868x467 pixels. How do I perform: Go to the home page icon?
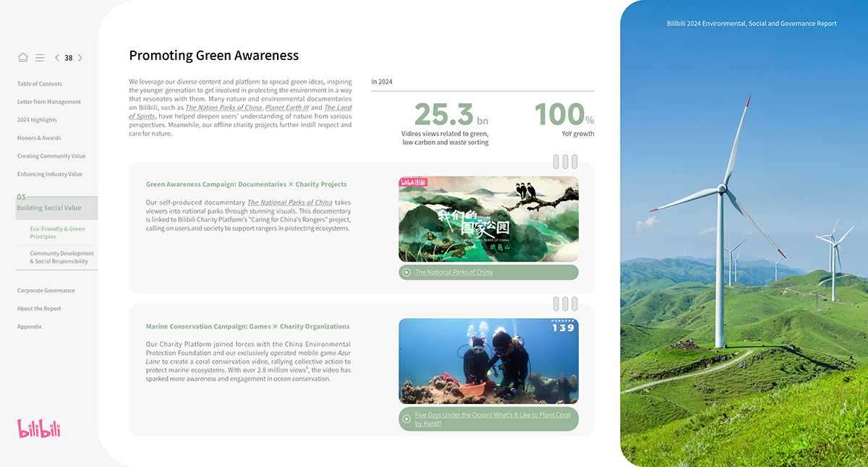[x=23, y=58]
